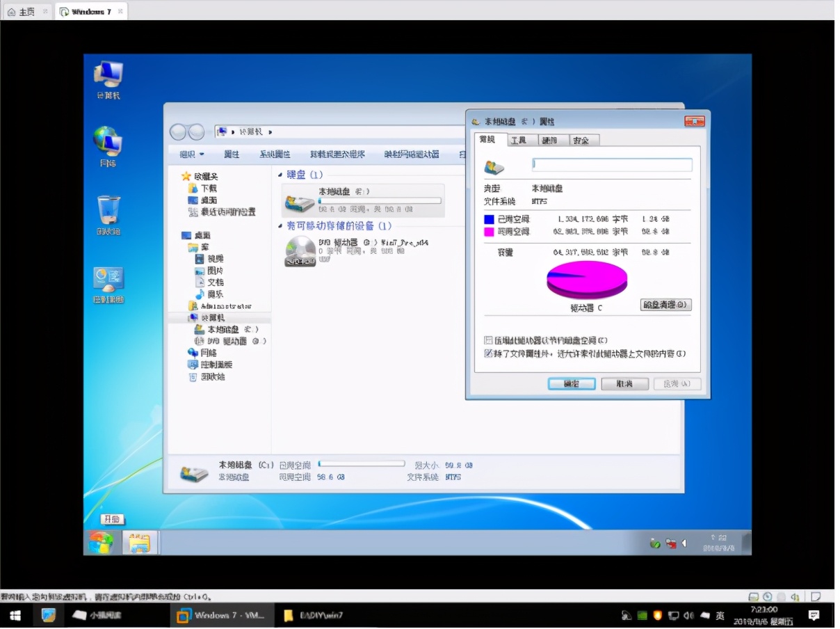Open the 下载 folder in the favorites list
Image resolution: width=840 pixels, height=629 pixels.
(x=209, y=188)
